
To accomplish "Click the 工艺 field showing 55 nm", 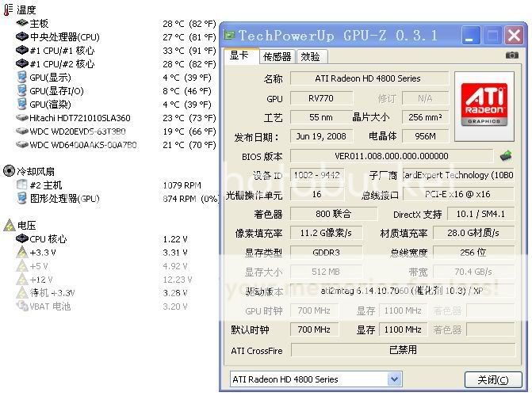I will [x=321, y=117].
